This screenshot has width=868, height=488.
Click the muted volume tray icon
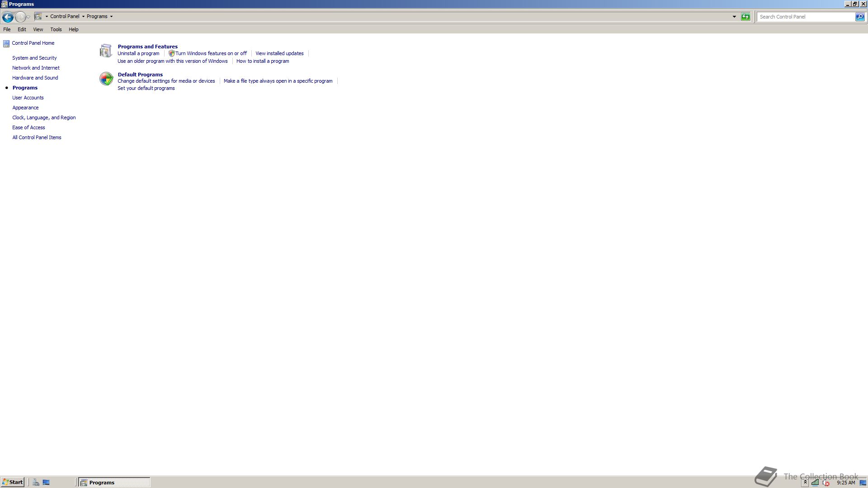(826, 483)
